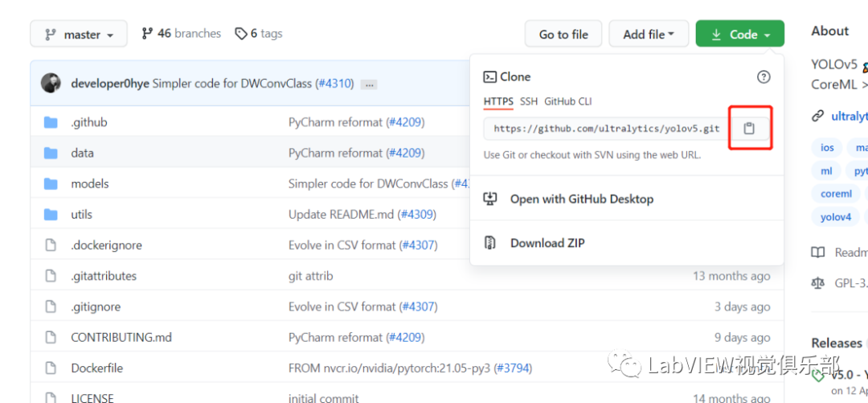Open the Add file dropdown

649,35
